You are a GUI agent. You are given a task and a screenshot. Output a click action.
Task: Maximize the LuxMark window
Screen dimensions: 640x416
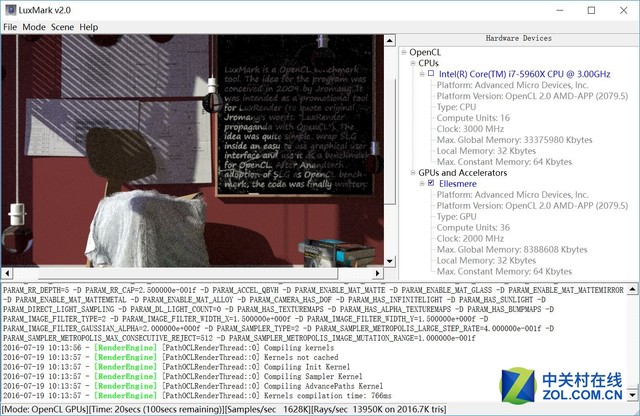pos(586,9)
